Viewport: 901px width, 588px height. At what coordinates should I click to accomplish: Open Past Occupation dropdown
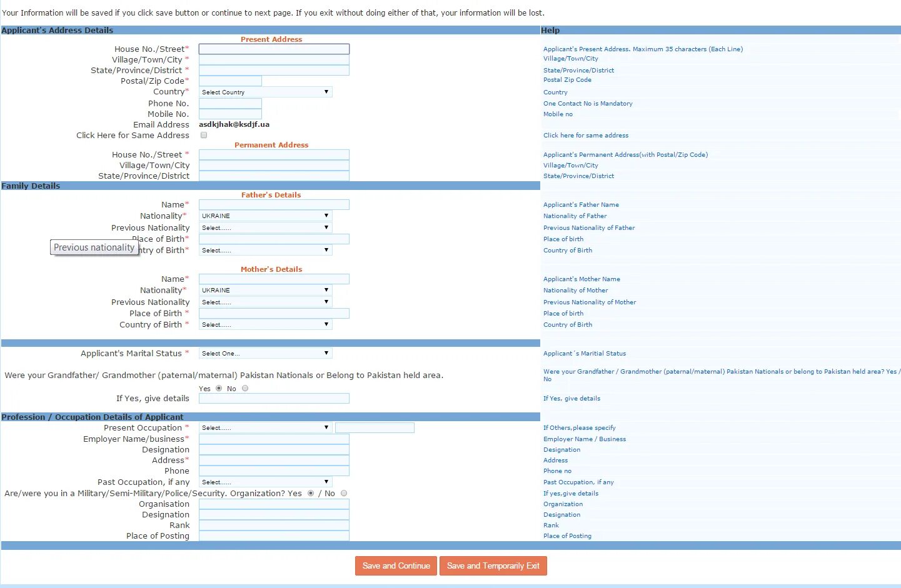265,482
